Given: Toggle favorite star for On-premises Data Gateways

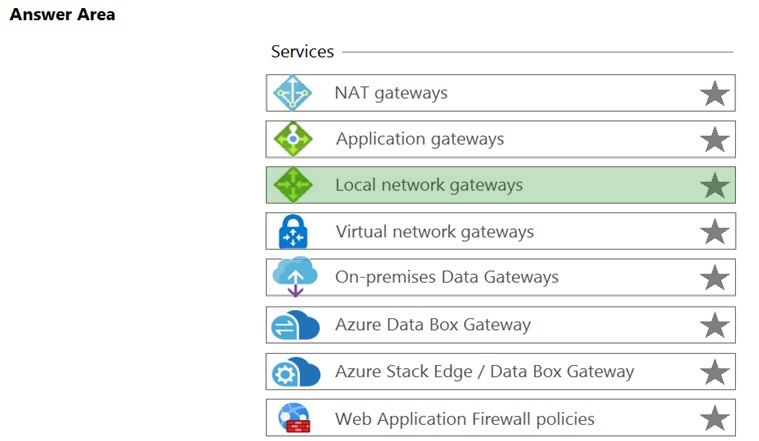Looking at the screenshot, I should pos(714,278).
